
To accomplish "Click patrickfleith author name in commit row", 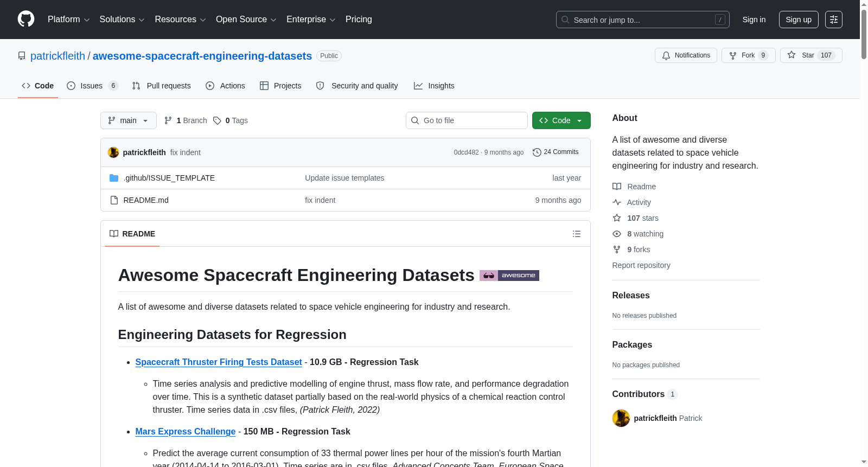I will [144, 152].
